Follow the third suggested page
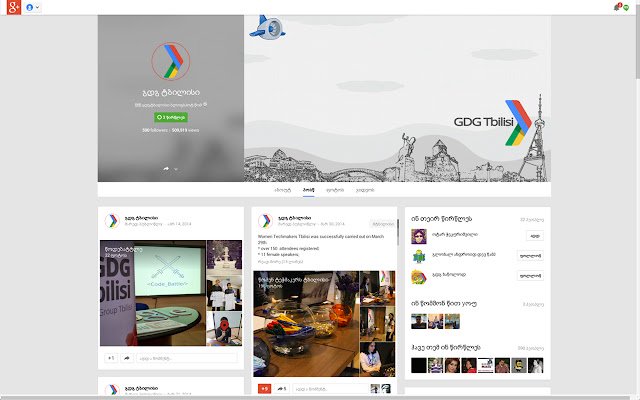The width and height of the screenshot is (640, 400). [530, 276]
